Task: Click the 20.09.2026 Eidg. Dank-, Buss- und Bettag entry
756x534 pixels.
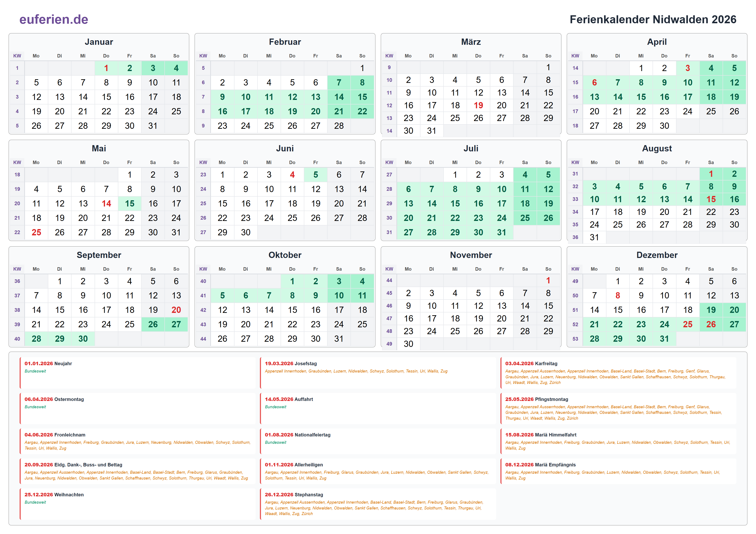Action: (x=138, y=472)
